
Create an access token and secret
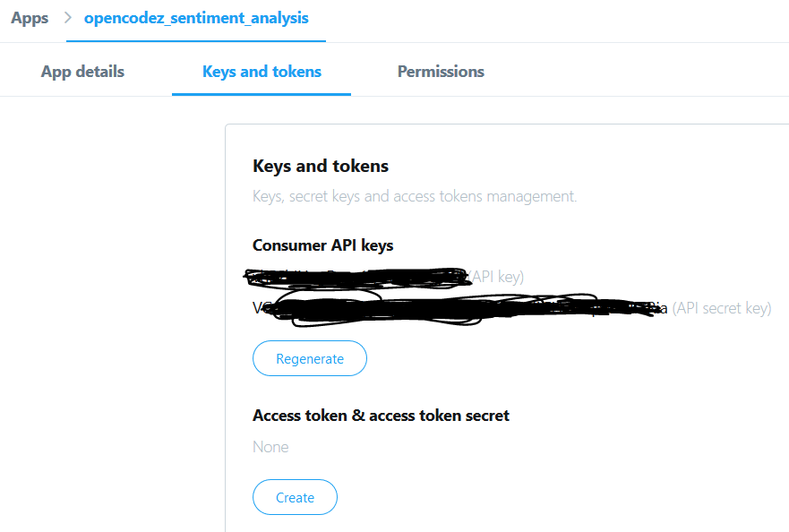click(295, 497)
